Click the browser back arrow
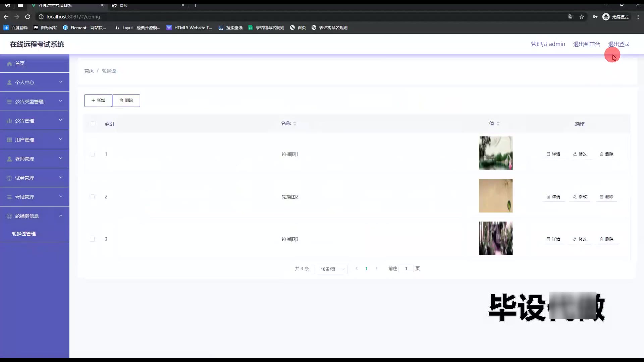Screen dimensions: 644x362 point(6,17)
